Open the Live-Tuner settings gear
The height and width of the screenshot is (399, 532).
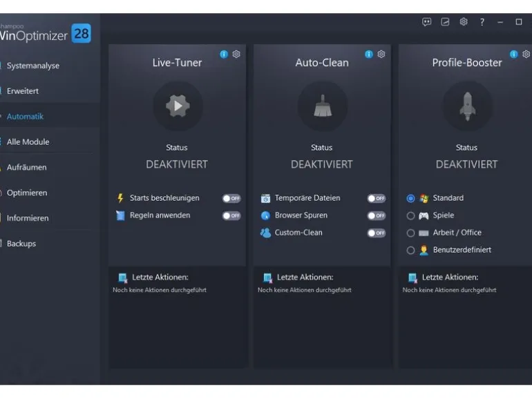click(x=236, y=55)
